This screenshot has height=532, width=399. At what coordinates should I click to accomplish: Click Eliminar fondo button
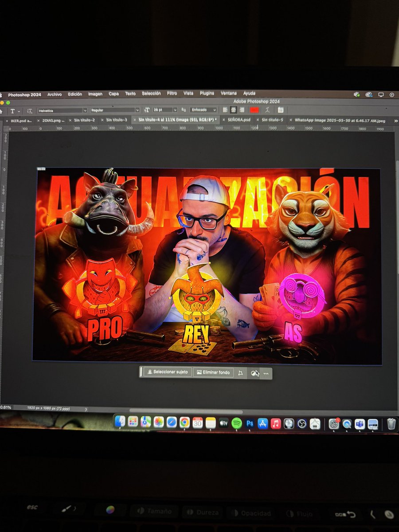tap(213, 372)
